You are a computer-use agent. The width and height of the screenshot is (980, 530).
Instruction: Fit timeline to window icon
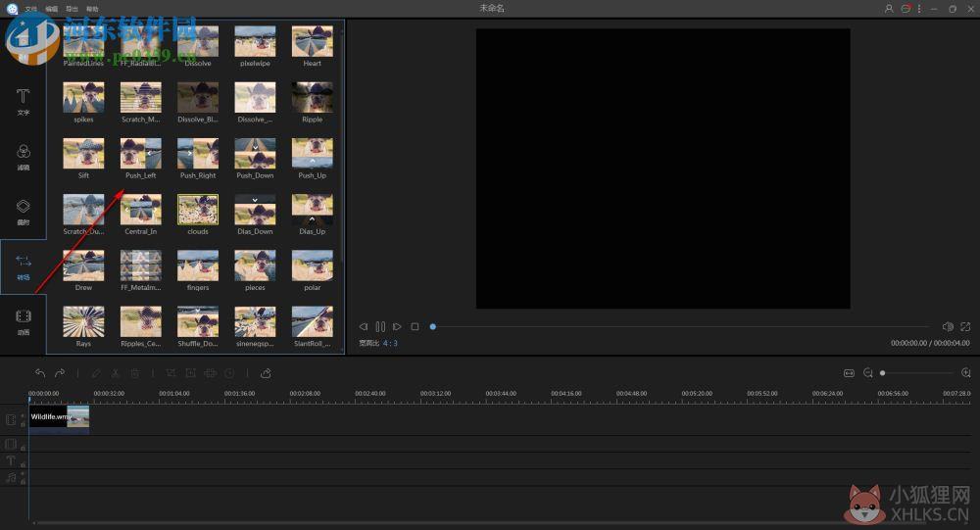tap(849, 373)
